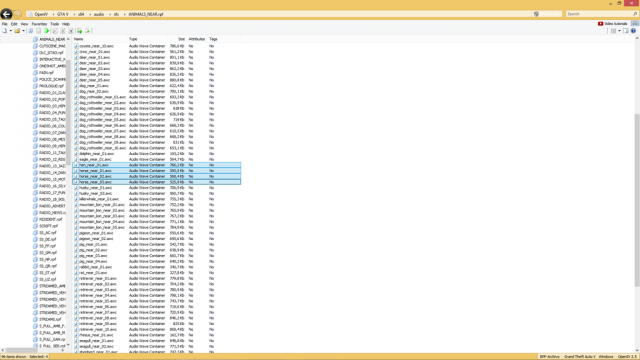640x360 pixels.
Task: Click the New file toolbar icon
Action: click(4, 31)
